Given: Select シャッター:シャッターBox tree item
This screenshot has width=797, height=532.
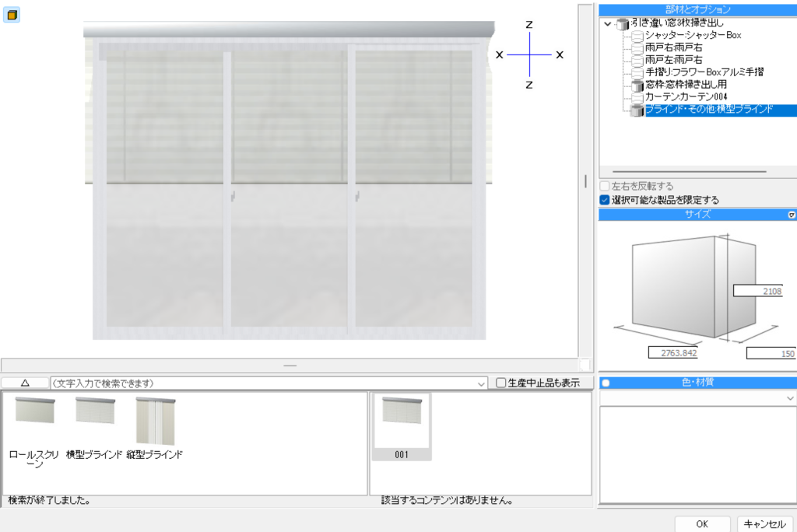Looking at the screenshot, I should tap(693, 36).
